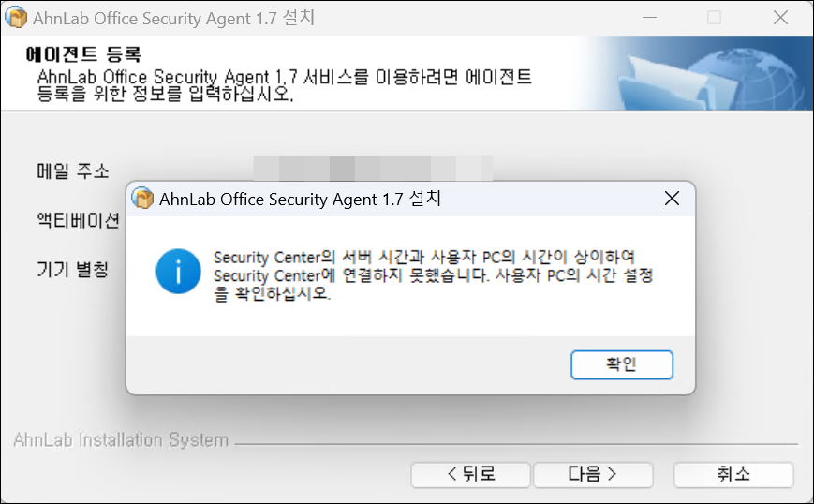Click the AhnLab Installation System text

(121, 440)
